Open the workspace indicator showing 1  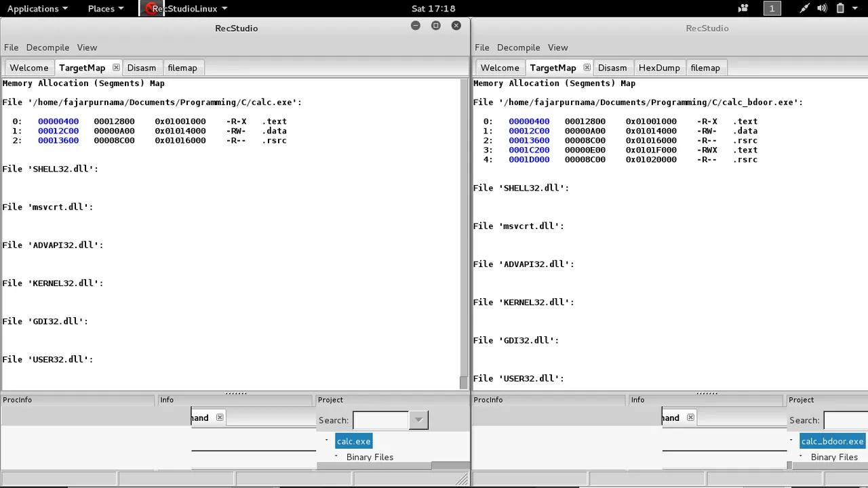[772, 8]
